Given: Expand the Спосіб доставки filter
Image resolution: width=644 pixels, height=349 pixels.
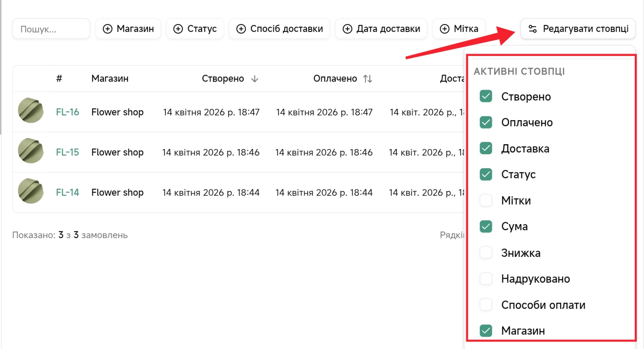Looking at the screenshot, I should point(279,29).
